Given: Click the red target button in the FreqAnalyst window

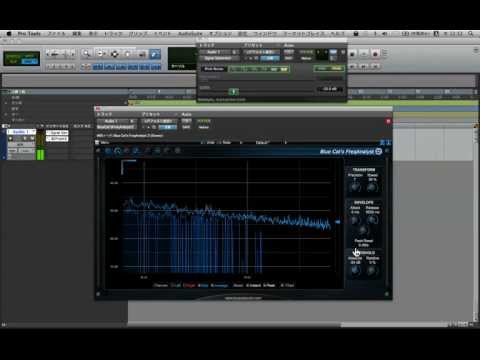Looking at the screenshot, I should tap(388, 121).
